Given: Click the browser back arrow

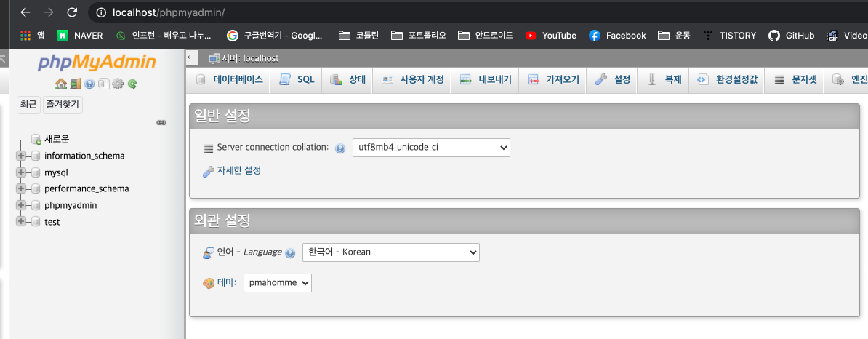Looking at the screenshot, I should click(25, 12).
